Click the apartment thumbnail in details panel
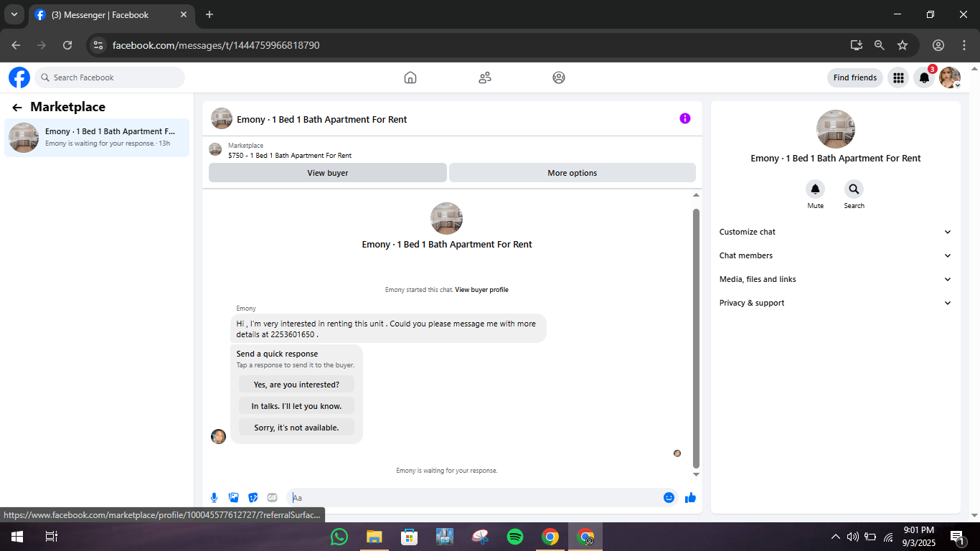 click(836, 129)
